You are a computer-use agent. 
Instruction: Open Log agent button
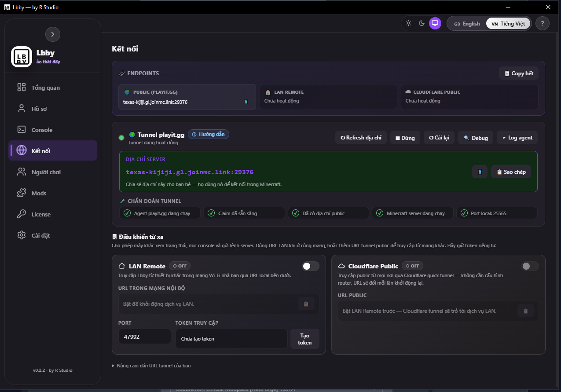(517, 138)
